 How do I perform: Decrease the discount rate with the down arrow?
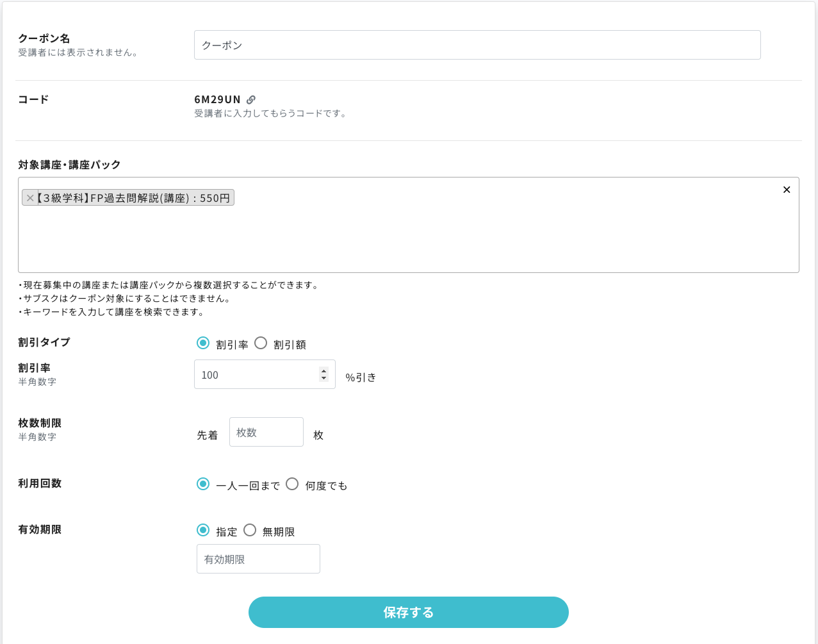pos(323,378)
